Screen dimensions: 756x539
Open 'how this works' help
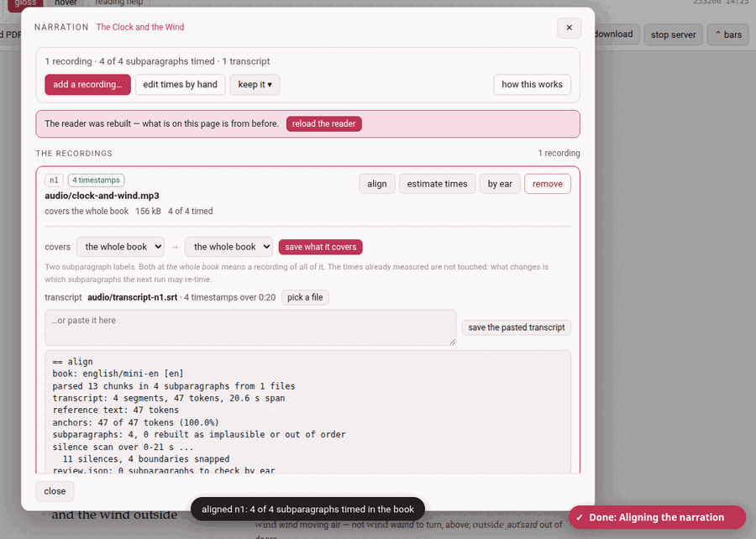point(532,84)
